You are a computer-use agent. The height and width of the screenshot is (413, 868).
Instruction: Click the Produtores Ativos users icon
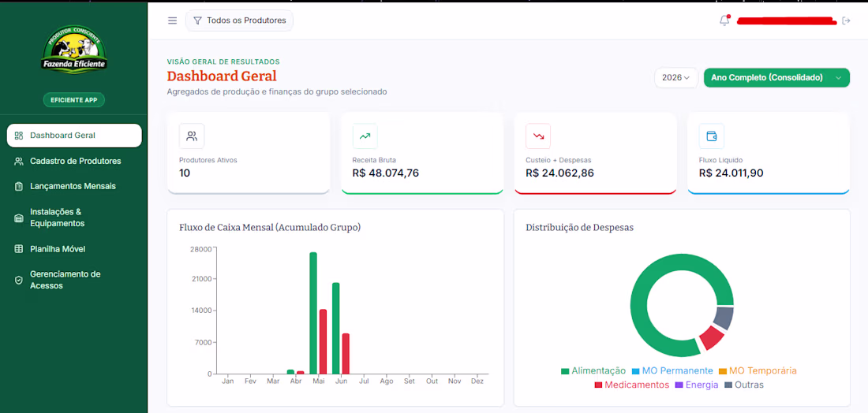pos(192,136)
